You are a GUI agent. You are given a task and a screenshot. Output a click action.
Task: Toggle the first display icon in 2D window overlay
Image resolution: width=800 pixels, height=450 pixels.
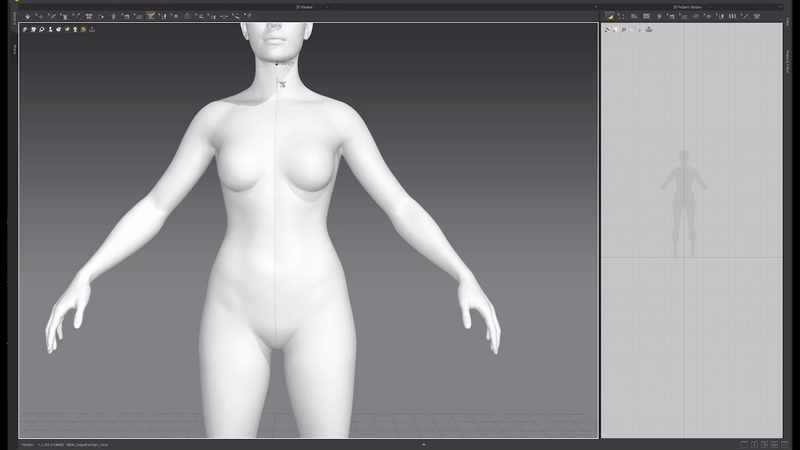click(607, 29)
